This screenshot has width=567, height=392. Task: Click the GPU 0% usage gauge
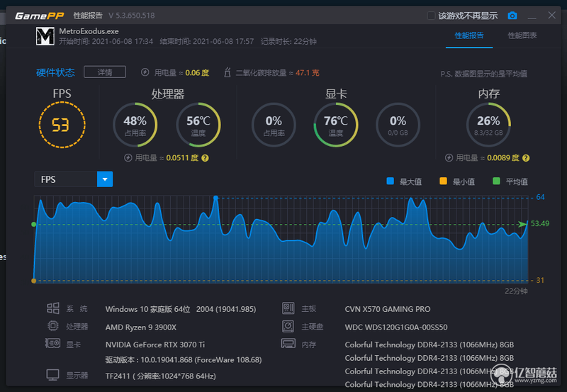274,125
